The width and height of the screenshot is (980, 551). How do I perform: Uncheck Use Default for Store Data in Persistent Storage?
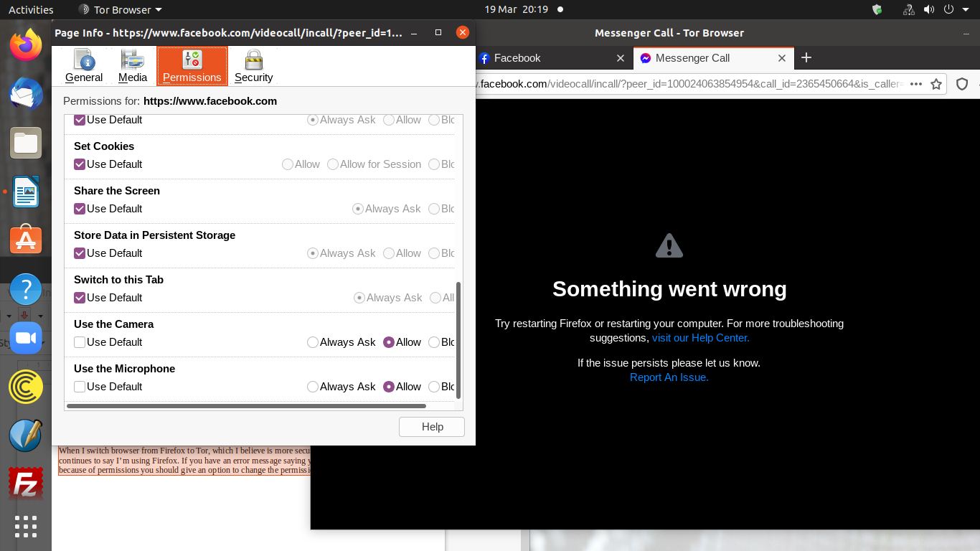(80, 253)
